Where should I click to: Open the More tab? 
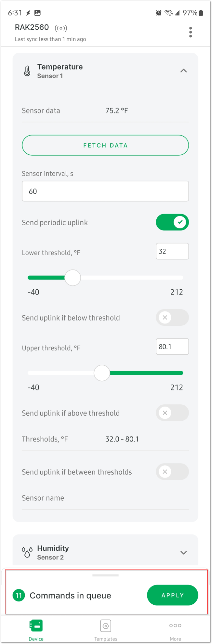pyautogui.click(x=175, y=630)
